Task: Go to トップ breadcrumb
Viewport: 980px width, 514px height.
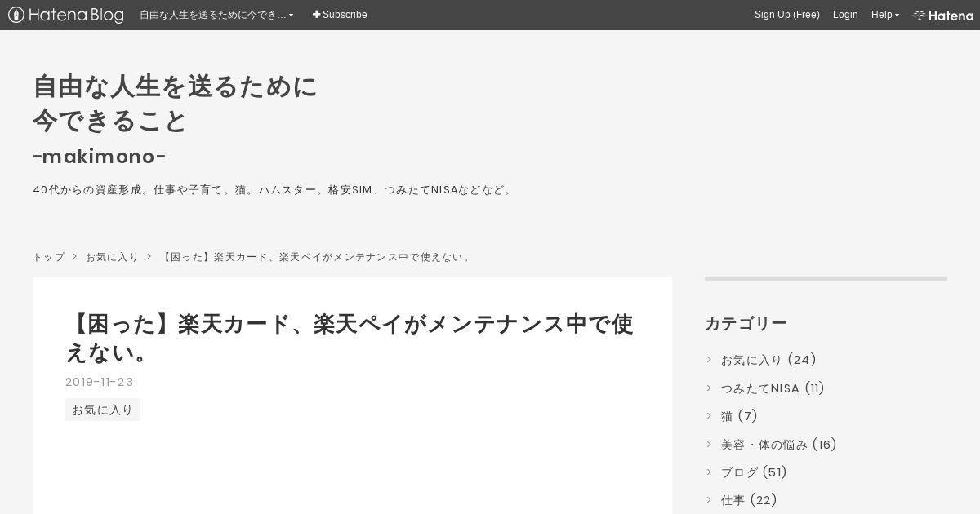Action: click(49, 257)
